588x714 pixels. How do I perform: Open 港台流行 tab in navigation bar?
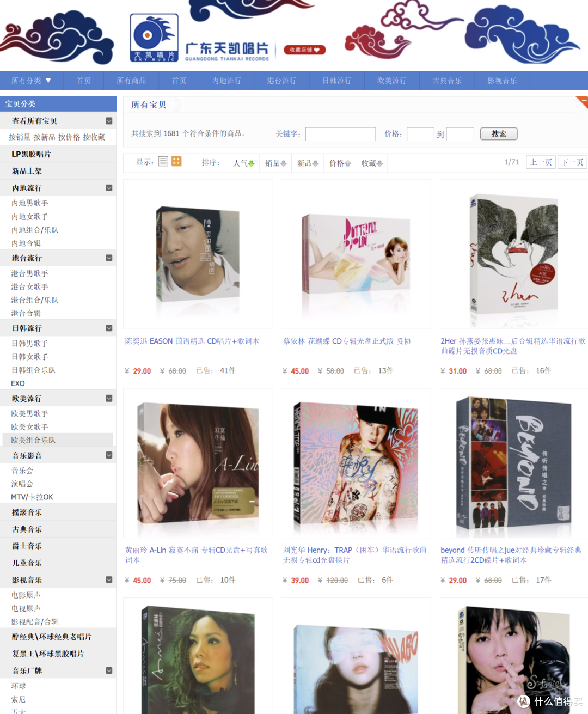coord(281,81)
